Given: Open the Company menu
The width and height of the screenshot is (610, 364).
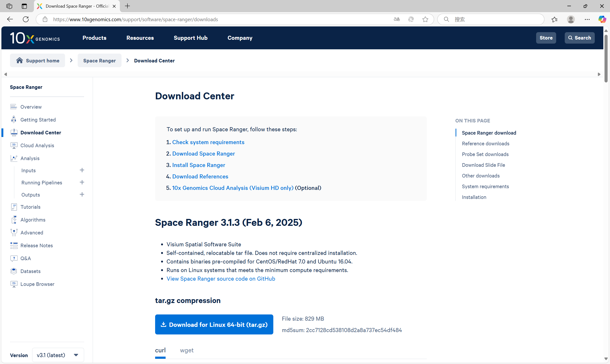Looking at the screenshot, I should [x=240, y=38].
